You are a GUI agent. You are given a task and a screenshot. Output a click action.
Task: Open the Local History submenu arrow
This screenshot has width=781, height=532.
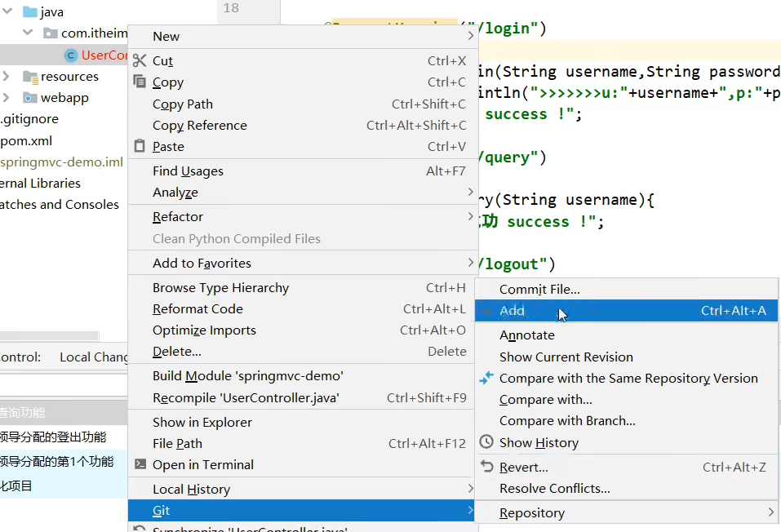click(470, 489)
